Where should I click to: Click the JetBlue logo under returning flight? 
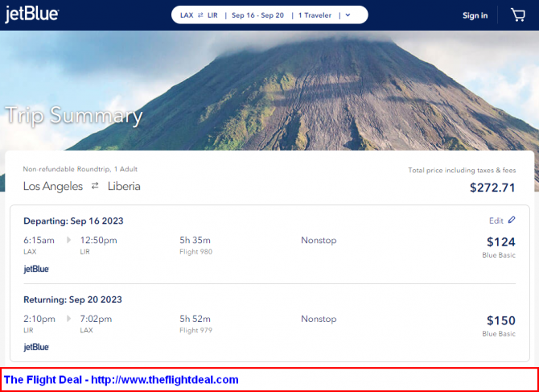point(36,347)
